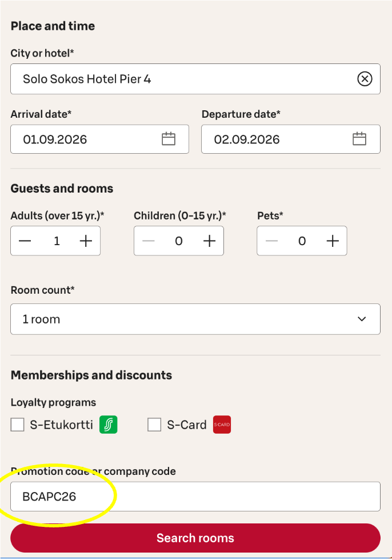The width and height of the screenshot is (392, 560).
Task: Click the chevron in the 1 room selector
Action: pos(362,319)
